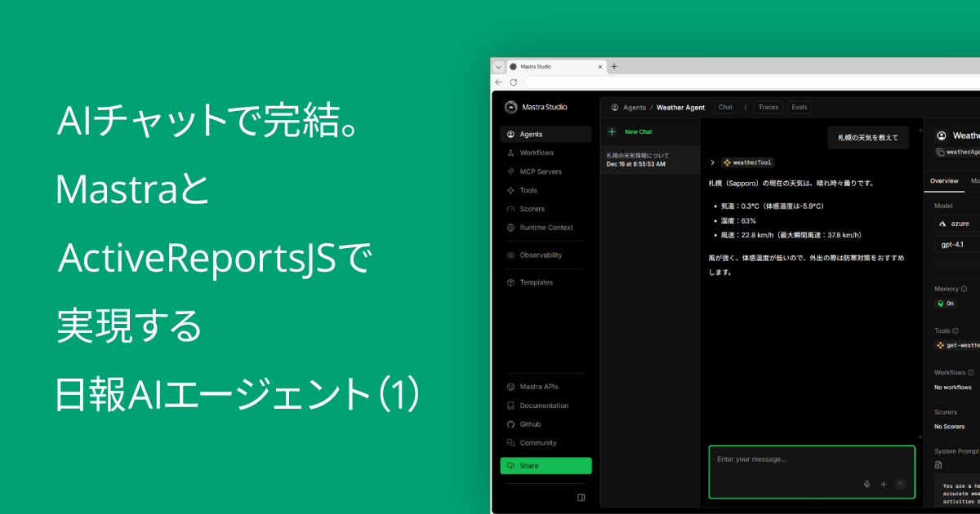Open the Observability section

tap(509, 255)
